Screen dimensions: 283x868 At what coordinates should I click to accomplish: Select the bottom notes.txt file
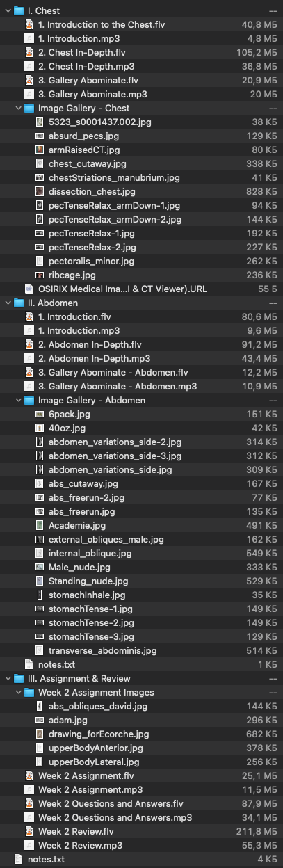pyautogui.click(x=141, y=859)
